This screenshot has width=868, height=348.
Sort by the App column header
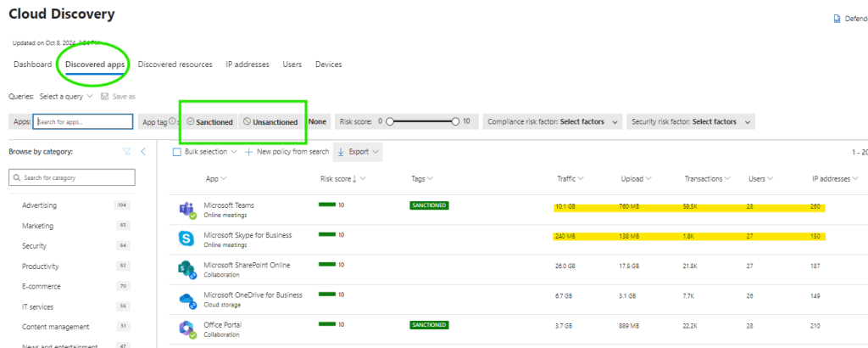point(216,179)
